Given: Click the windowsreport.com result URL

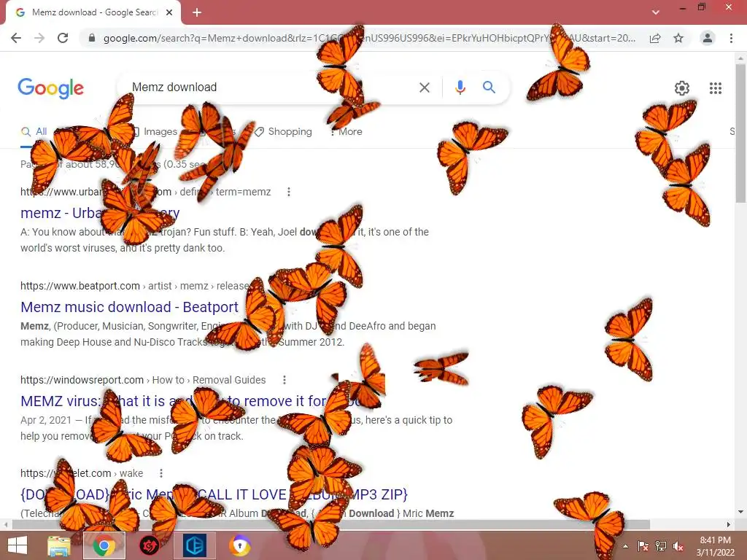Looking at the screenshot, I should (x=82, y=380).
